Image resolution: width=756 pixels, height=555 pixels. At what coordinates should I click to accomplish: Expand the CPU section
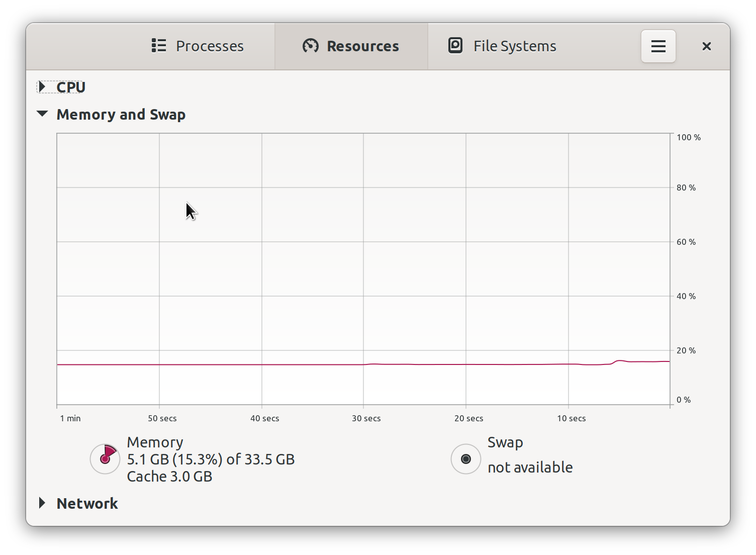pos(42,87)
